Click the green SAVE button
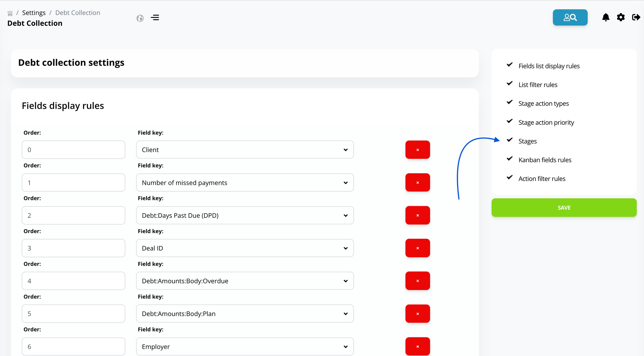The image size is (644, 356). point(564,208)
